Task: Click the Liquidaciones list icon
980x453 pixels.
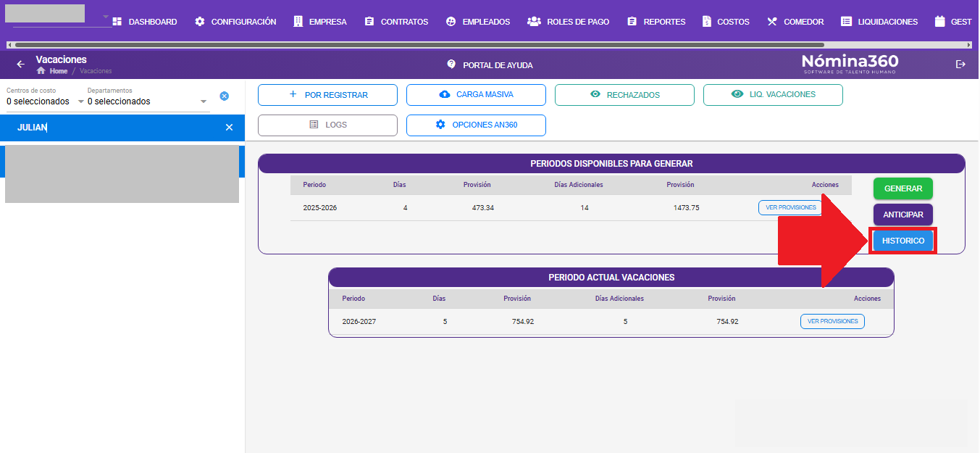Action: pyautogui.click(x=846, y=22)
